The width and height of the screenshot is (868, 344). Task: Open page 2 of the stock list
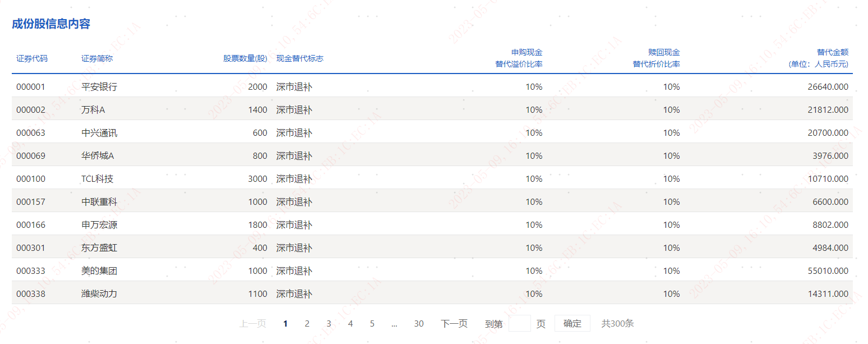pyautogui.click(x=307, y=324)
